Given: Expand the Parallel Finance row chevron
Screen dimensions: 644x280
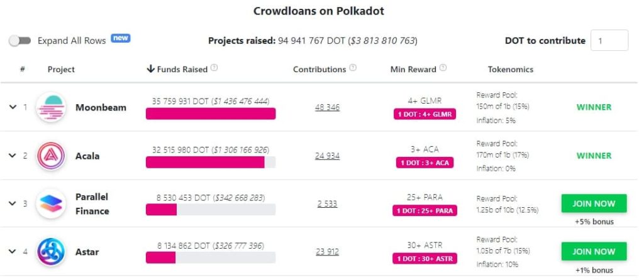Looking at the screenshot, I should (13, 203).
